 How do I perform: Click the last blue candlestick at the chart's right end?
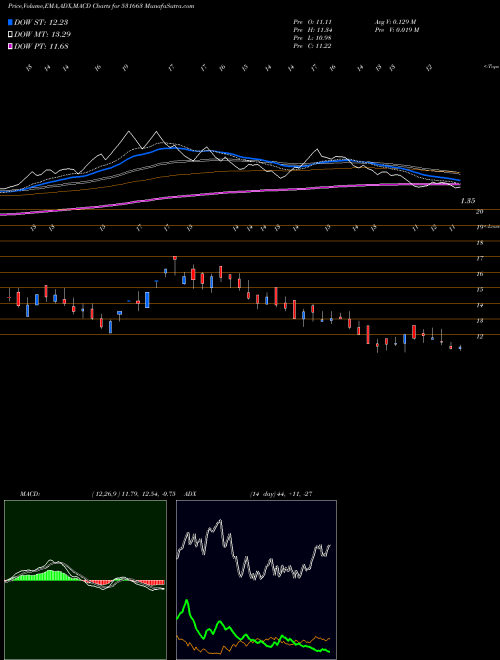(460, 348)
